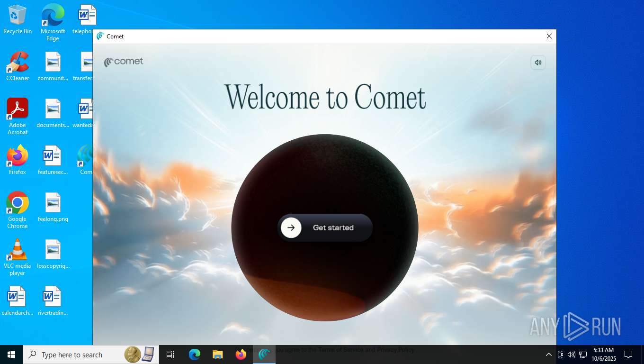
Task: Select the feelong.png image file
Action: (x=53, y=207)
